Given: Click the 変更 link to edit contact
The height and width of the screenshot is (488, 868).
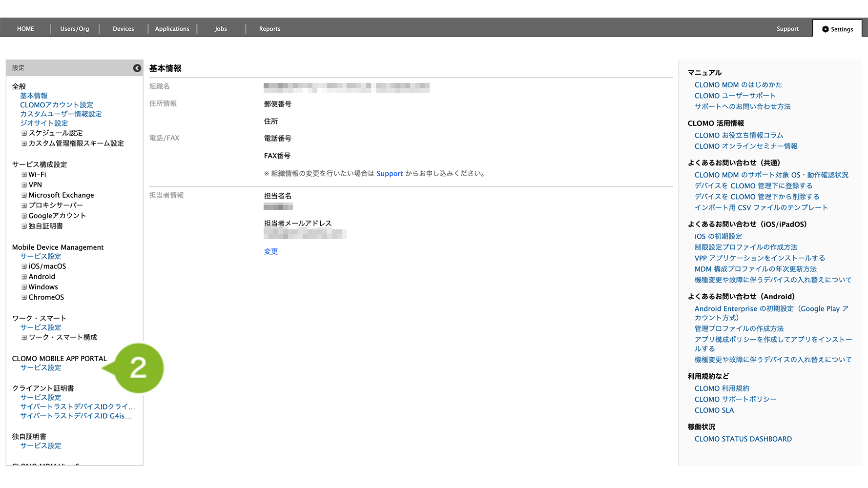Looking at the screenshot, I should point(270,252).
